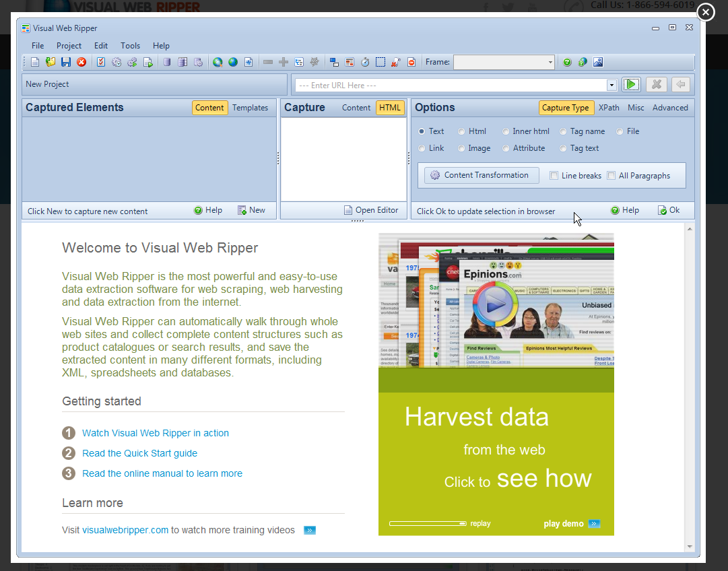Click the page with blue waveform icon
Viewport: 728px width, 571px height.
pos(249,62)
